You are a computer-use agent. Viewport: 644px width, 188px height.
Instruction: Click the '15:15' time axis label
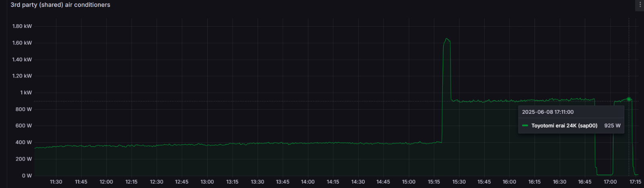434,182
